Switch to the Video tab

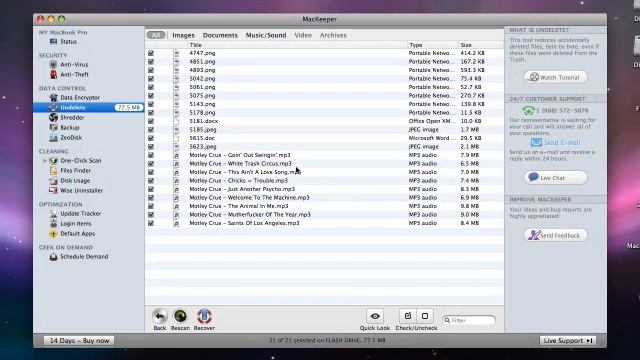pos(303,36)
